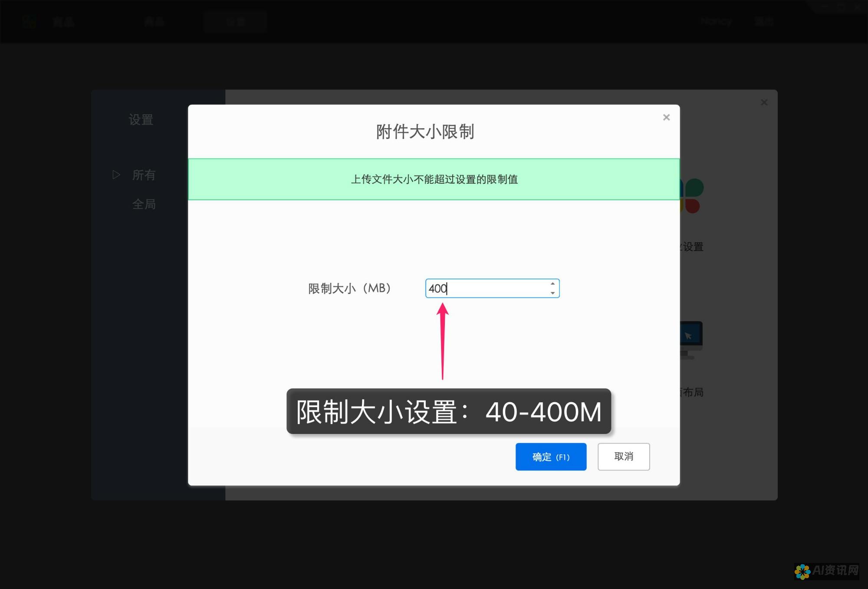Screen dimensions: 868x589
Task: Close the 附件大小限制 dialog
Action: 666,117
